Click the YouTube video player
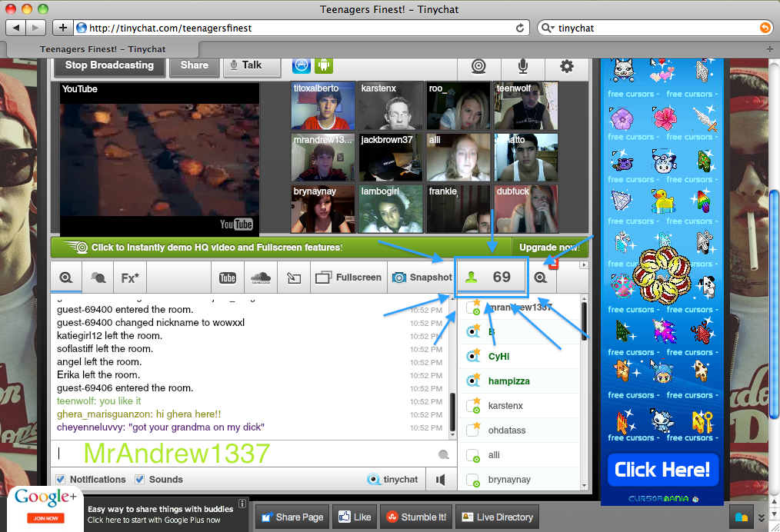 [x=159, y=159]
